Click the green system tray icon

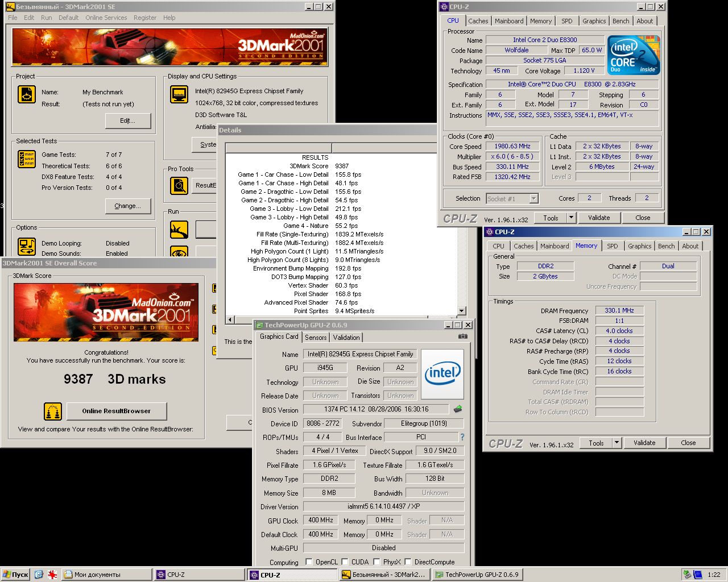coord(688,575)
